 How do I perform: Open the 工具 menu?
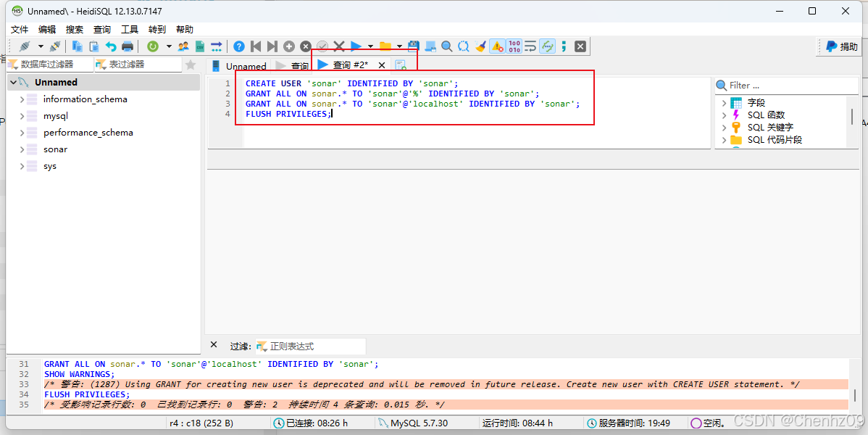[x=130, y=30]
